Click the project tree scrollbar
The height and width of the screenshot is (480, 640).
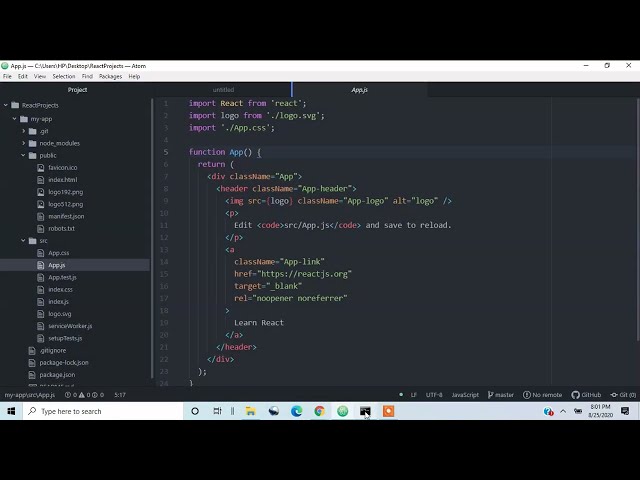pyautogui.click(x=153, y=239)
